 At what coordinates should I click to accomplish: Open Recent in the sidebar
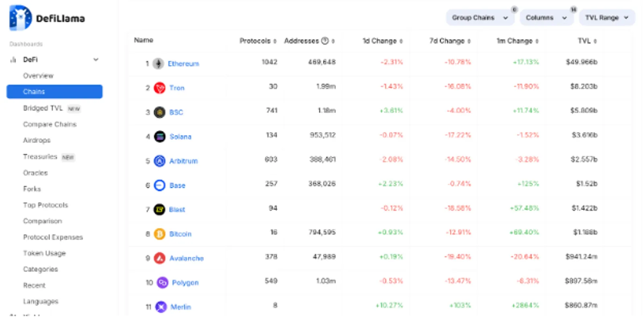click(34, 285)
